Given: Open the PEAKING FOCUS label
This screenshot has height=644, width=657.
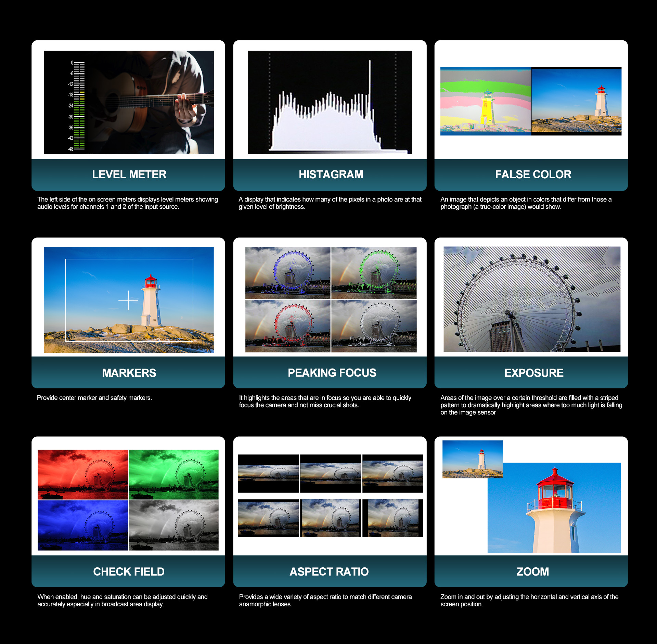Looking at the screenshot, I should (331, 373).
